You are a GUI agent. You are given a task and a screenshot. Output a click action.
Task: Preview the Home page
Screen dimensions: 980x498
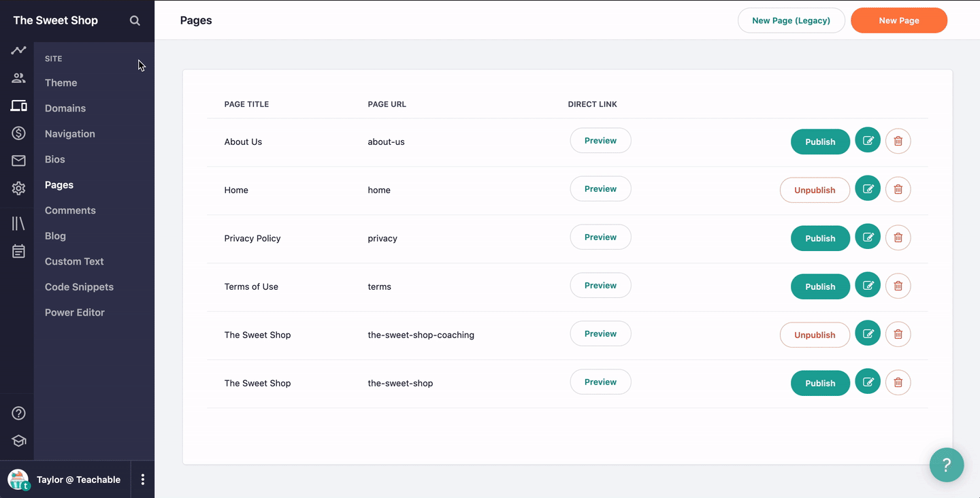tap(600, 189)
